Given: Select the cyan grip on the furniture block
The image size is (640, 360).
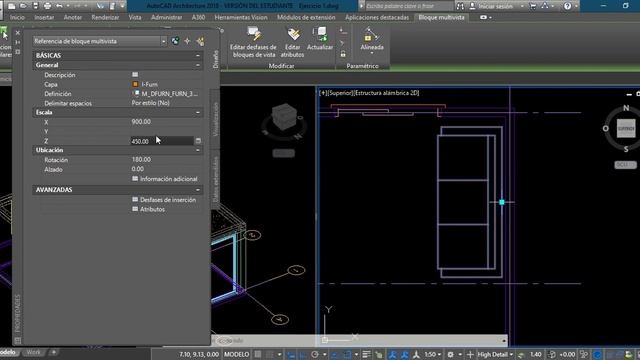Looking at the screenshot, I should 502,202.
